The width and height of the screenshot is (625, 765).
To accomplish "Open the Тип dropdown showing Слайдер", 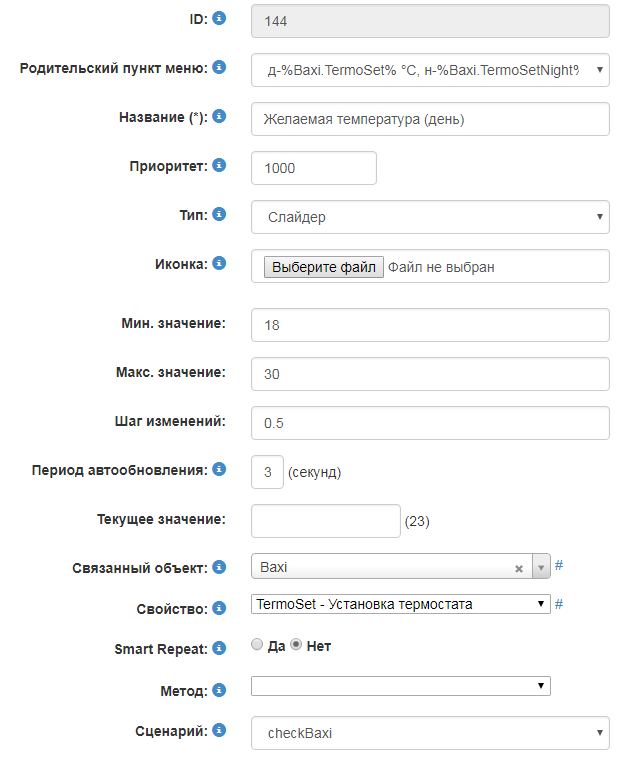I will pyautogui.click(x=430, y=216).
